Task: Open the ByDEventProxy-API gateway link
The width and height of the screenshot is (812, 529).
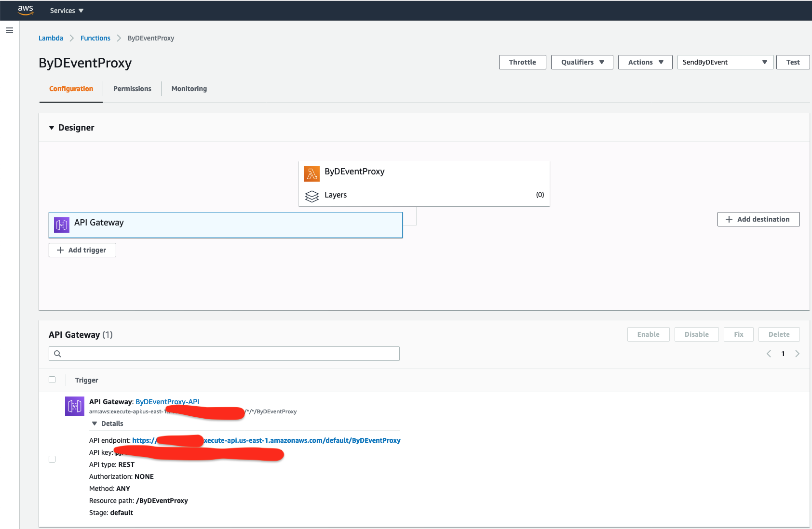Action: pos(167,402)
